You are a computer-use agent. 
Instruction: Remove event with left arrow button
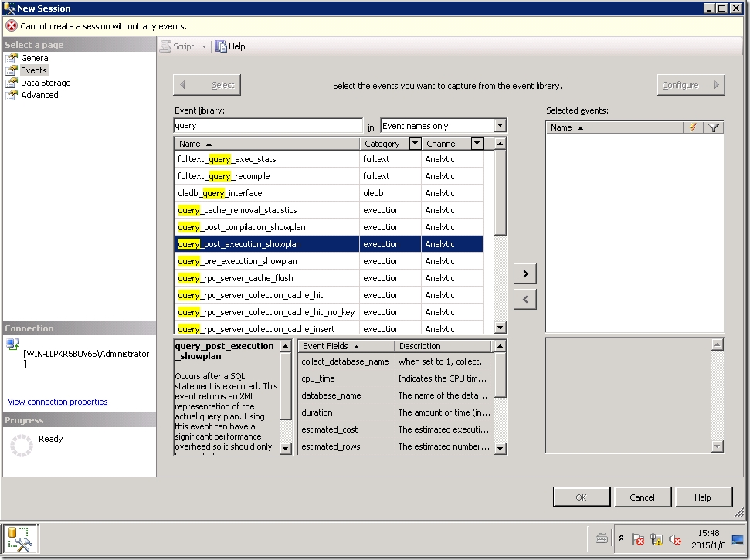pos(525,300)
